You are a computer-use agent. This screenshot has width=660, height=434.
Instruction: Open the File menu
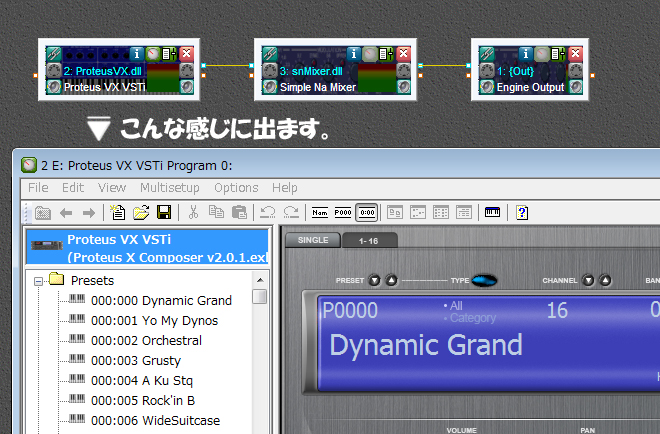[x=38, y=188]
